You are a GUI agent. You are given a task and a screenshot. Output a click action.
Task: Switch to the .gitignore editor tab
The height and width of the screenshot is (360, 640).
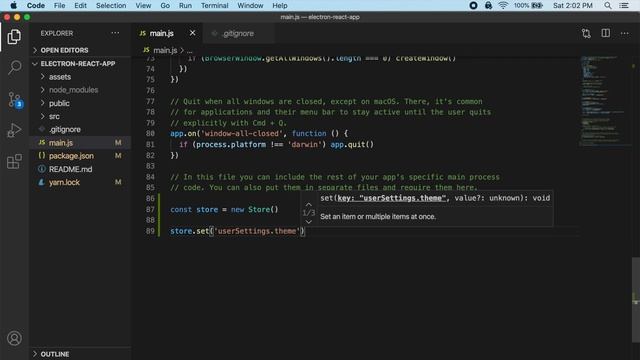238,33
